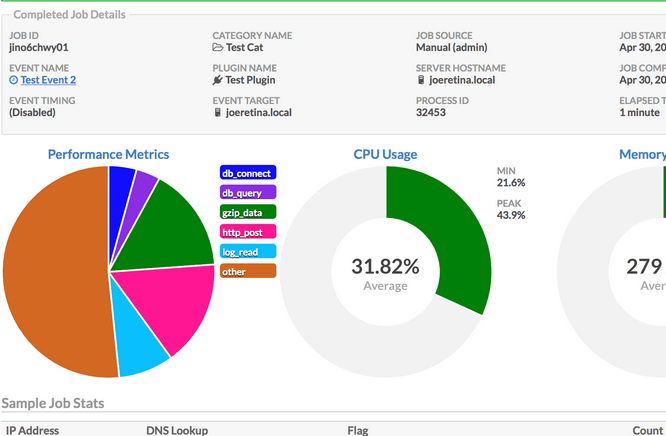
Task: Click the Sample Job Stats heading
Action: pos(53,403)
